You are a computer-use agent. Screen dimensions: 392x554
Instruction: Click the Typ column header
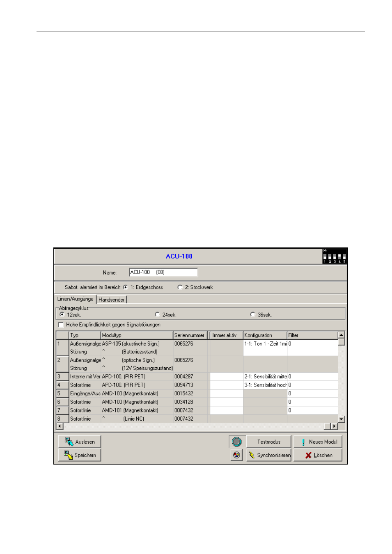point(85,335)
